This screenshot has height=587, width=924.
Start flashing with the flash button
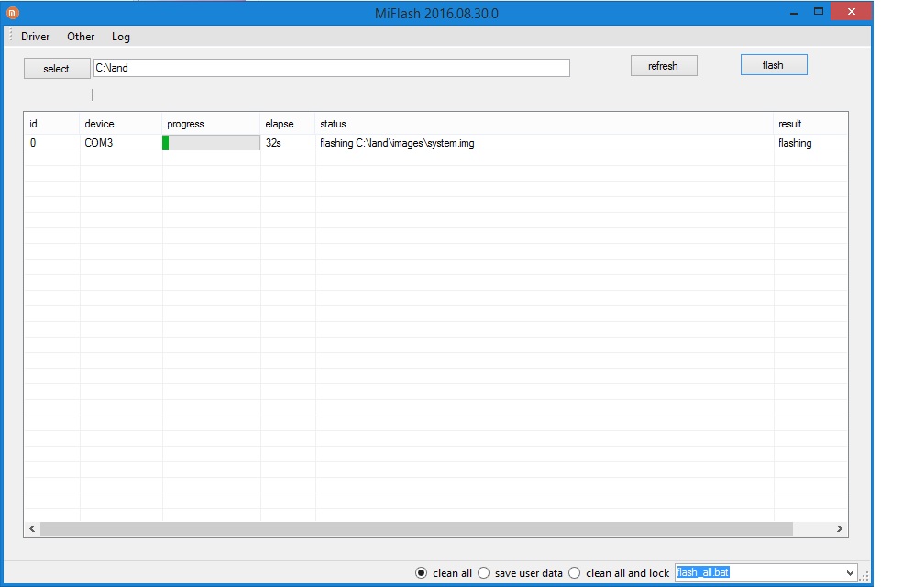click(773, 65)
